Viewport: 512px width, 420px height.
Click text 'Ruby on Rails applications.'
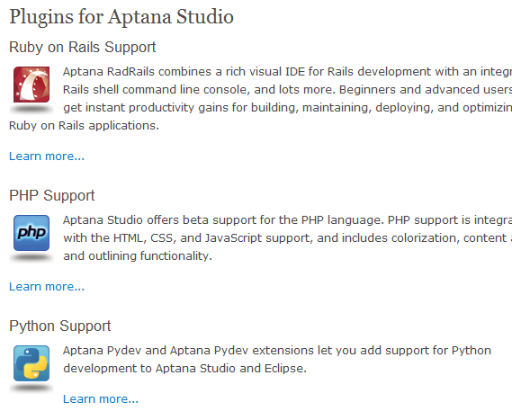coord(84,126)
